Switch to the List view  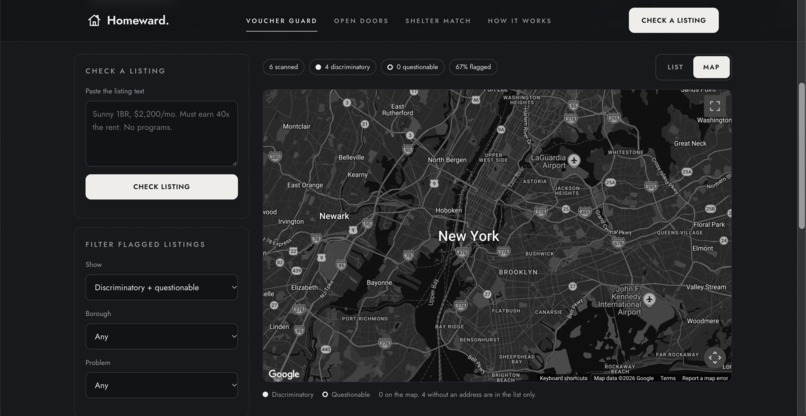(x=675, y=67)
